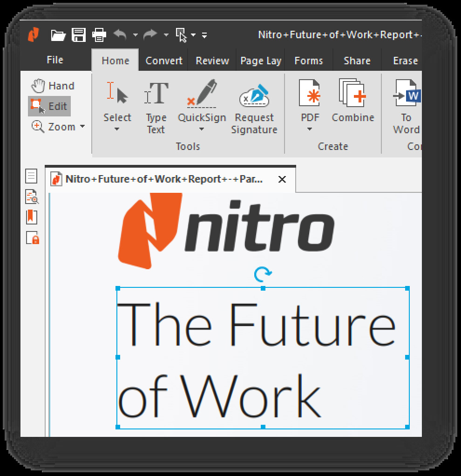Create a PDF with the PDF icon

pos(310,93)
